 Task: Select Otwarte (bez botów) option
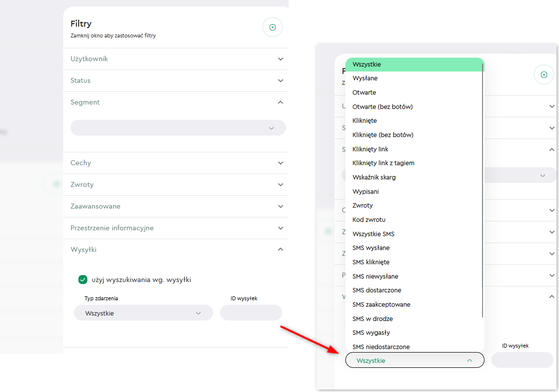414,107
